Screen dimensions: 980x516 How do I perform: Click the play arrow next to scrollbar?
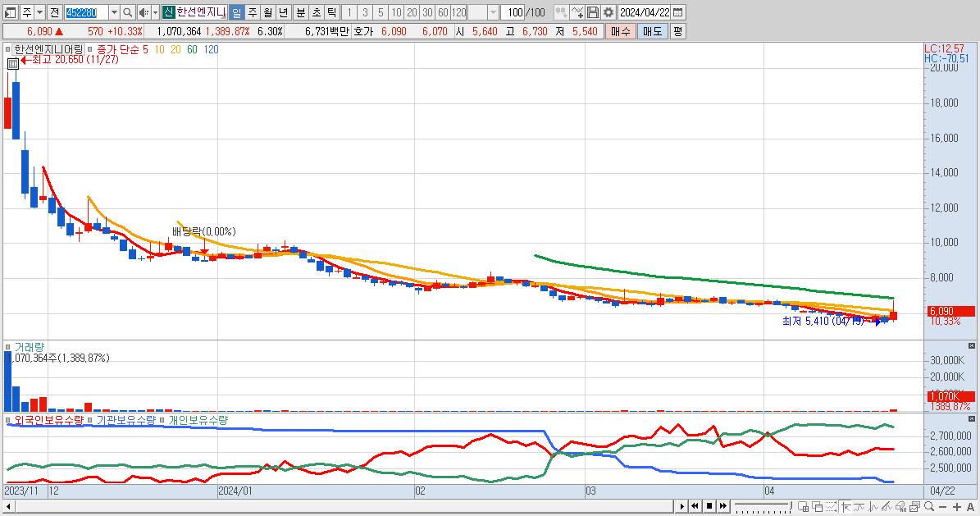pos(681,506)
